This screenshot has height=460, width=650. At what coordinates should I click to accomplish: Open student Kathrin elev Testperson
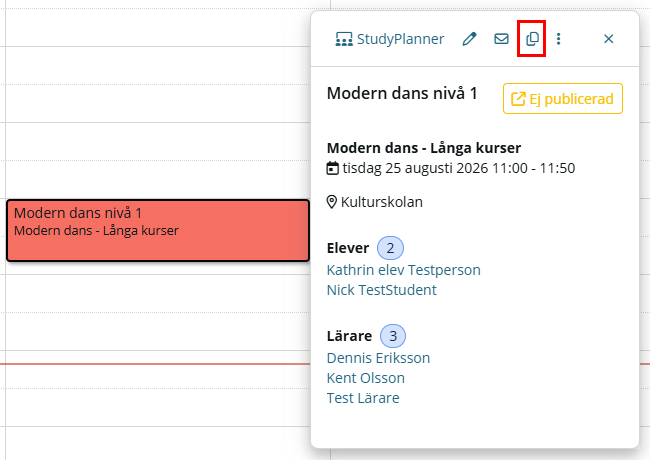click(x=403, y=270)
